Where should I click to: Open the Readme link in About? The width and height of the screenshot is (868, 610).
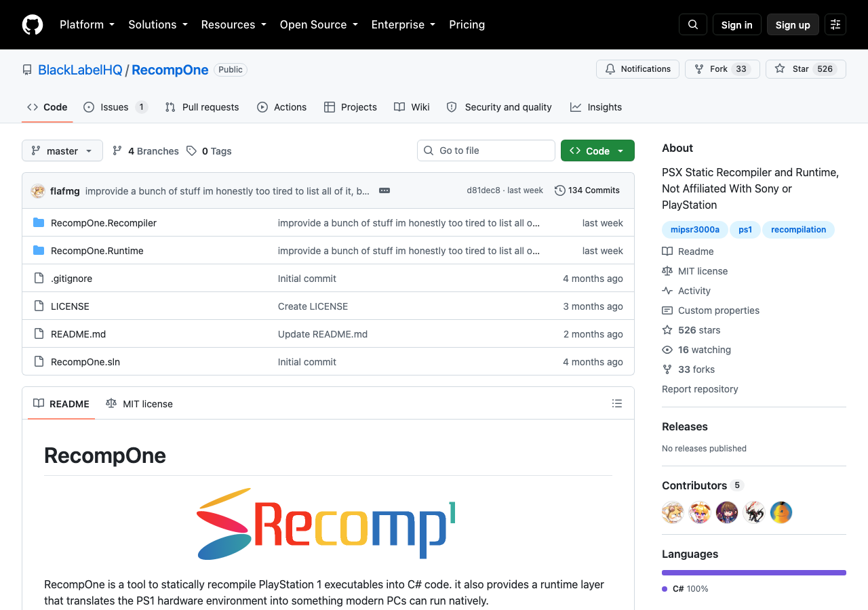(688, 251)
